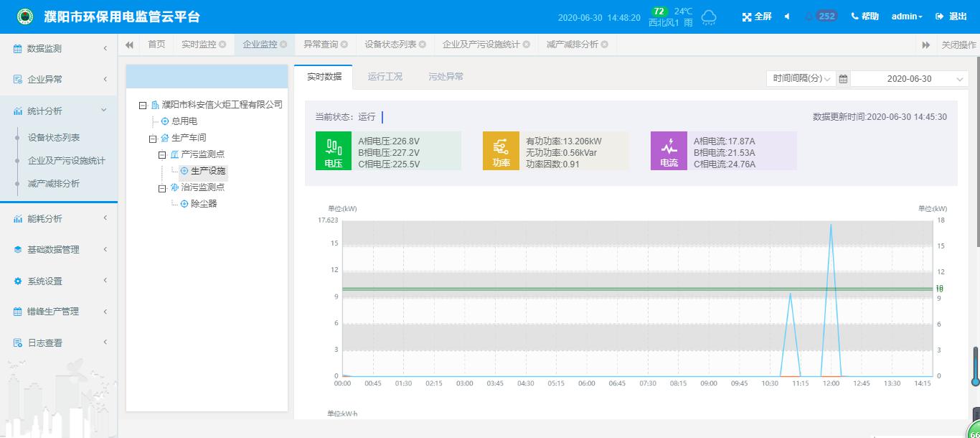Select the 除尘器 tree item
980x438 pixels.
[x=204, y=204]
